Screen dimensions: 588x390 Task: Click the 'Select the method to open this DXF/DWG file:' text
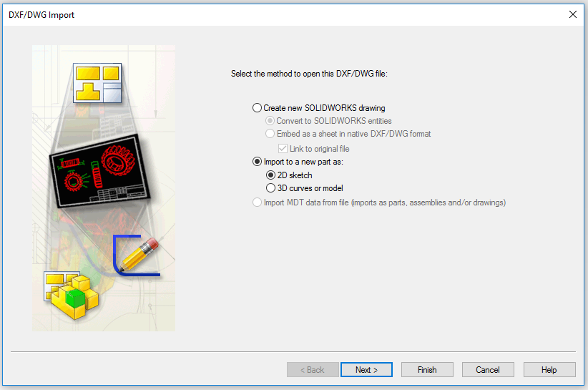[x=309, y=74]
